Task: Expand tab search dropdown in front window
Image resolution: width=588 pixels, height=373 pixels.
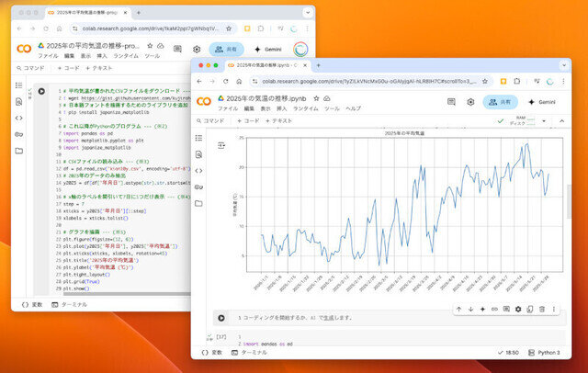Action: (564, 65)
